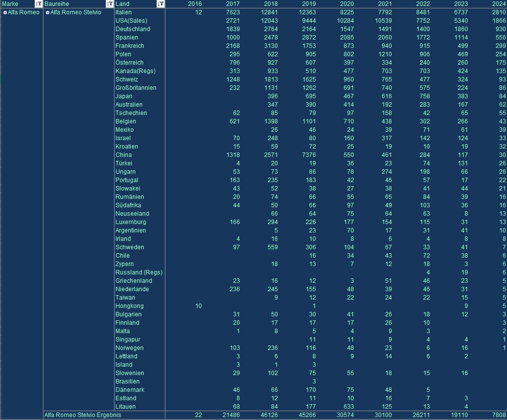Click USA 2021 value 10539
This screenshot has height=420, width=507.
pyautogui.click(x=384, y=21)
